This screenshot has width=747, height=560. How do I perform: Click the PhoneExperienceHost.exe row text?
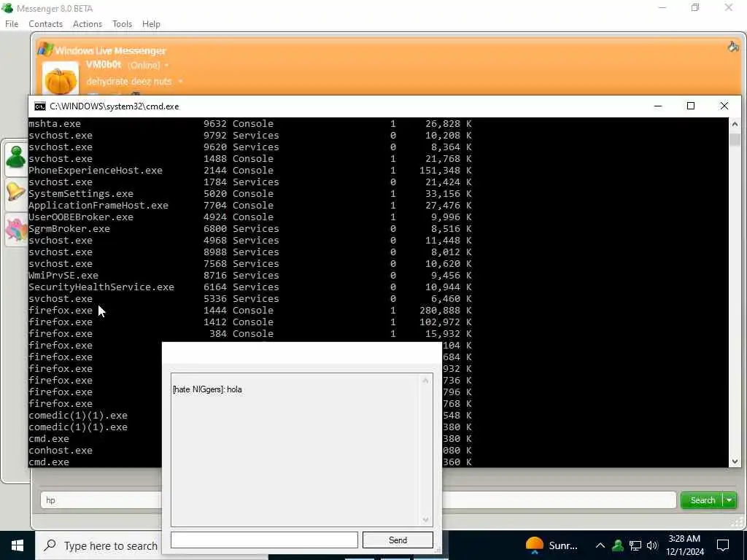pyautogui.click(x=96, y=170)
